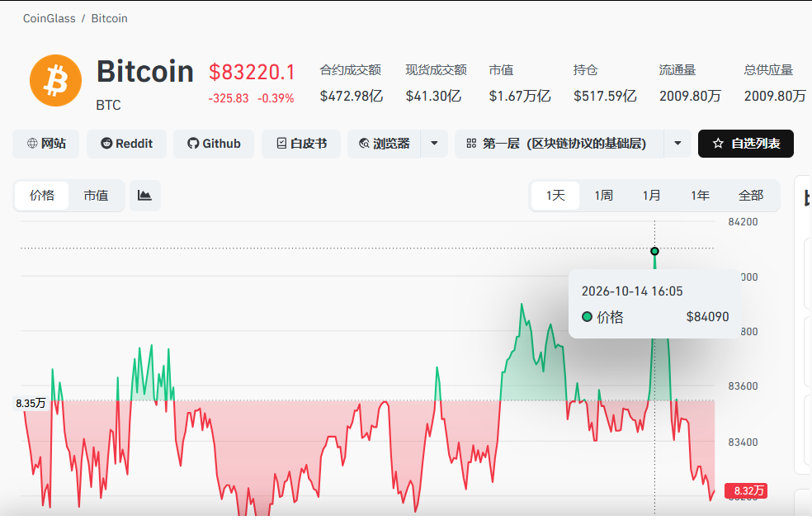Select the 全部 time range
This screenshot has width=812, height=530.
pos(751,196)
